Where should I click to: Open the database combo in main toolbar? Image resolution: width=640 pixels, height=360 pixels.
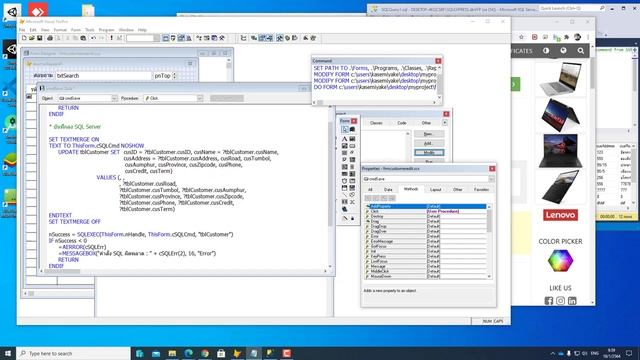(143, 38)
